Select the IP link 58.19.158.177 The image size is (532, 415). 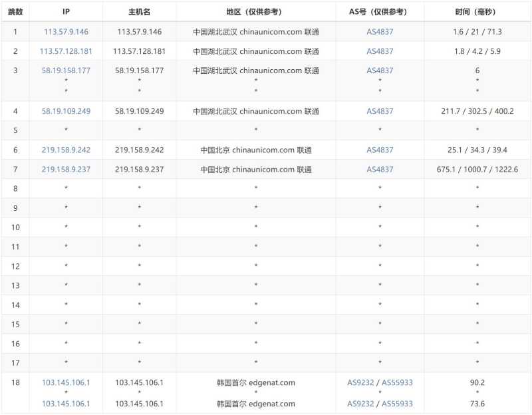pos(68,70)
